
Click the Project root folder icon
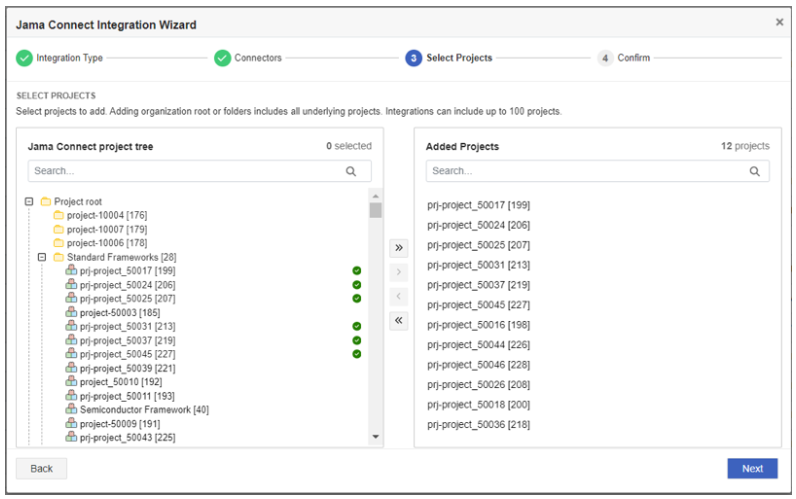click(x=46, y=202)
